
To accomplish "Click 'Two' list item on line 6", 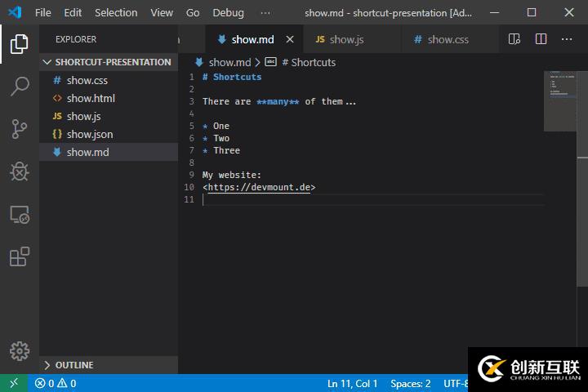I will click(221, 138).
